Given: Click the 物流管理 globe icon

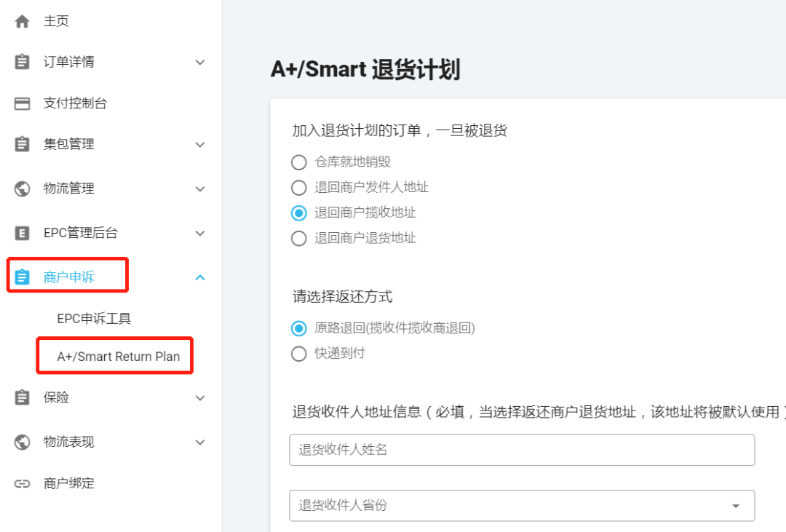Looking at the screenshot, I should [21, 188].
